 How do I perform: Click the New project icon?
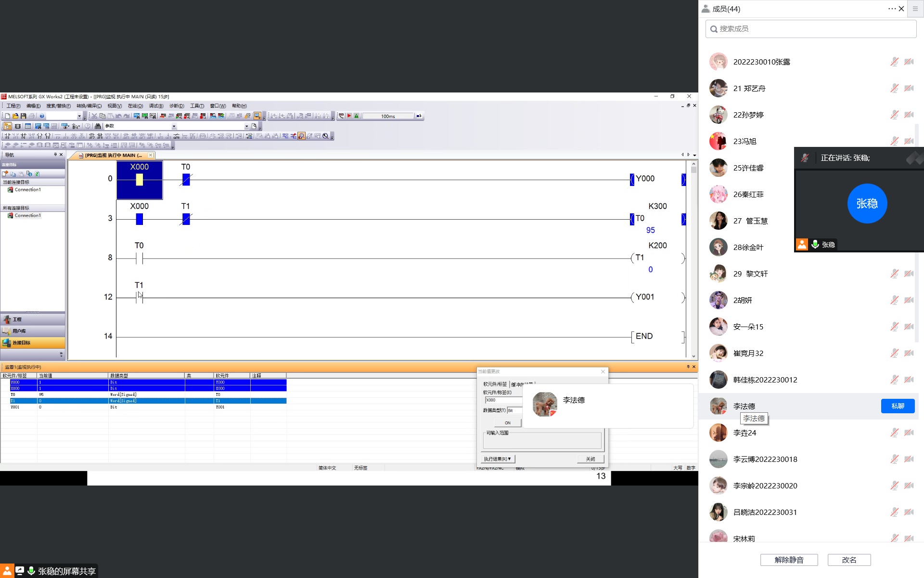tap(7, 116)
